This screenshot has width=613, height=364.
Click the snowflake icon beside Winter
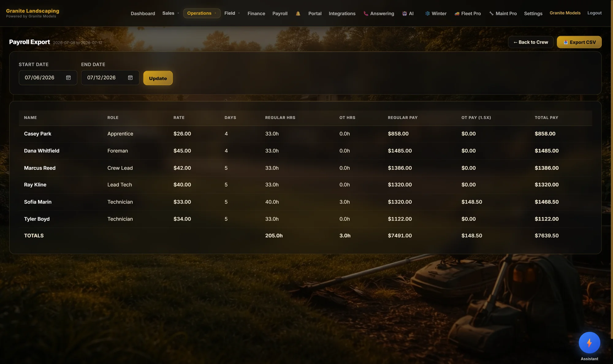point(427,13)
